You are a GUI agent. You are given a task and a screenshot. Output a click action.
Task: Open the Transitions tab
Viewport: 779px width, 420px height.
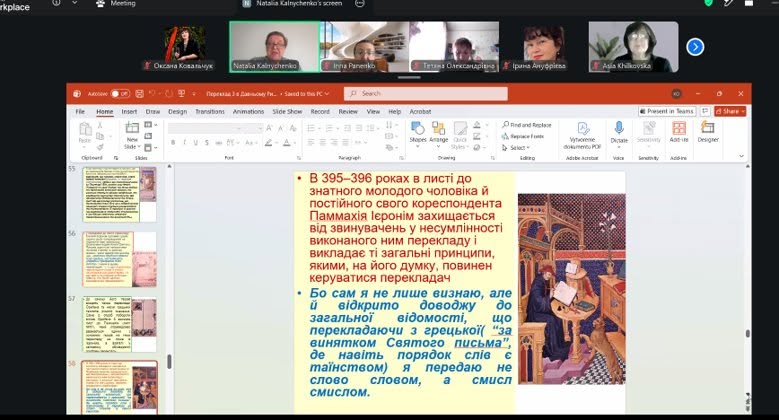[x=210, y=112]
